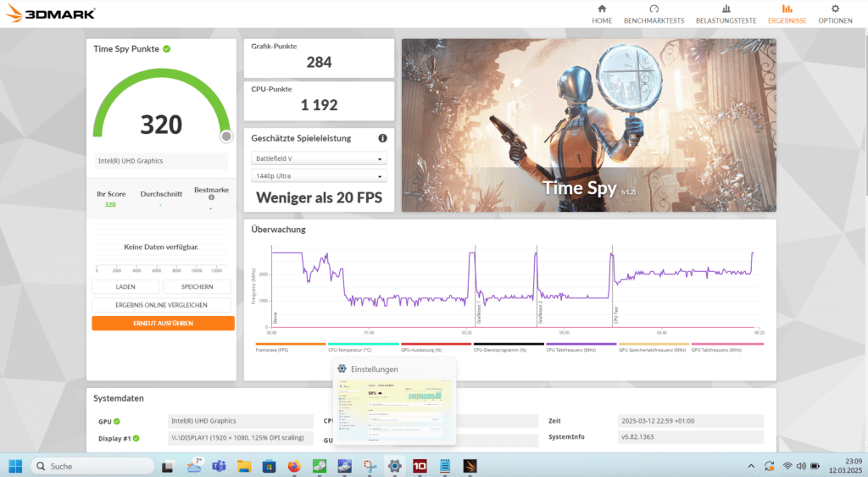Click the 3DMark logo
Image resolution: width=868 pixels, height=477 pixels.
pyautogui.click(x=50, y=14)
